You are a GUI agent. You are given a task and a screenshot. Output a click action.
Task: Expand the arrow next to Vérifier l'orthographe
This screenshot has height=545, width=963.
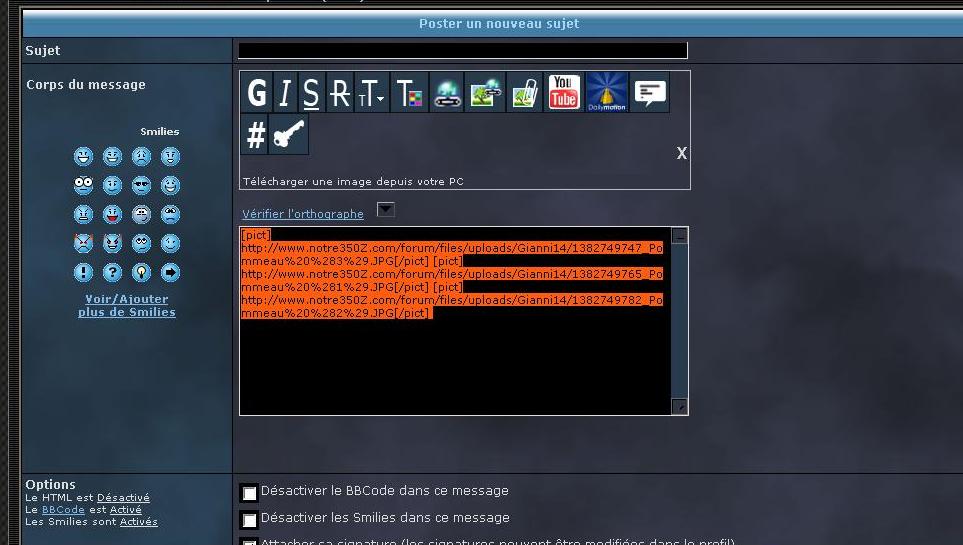point(385,209)
